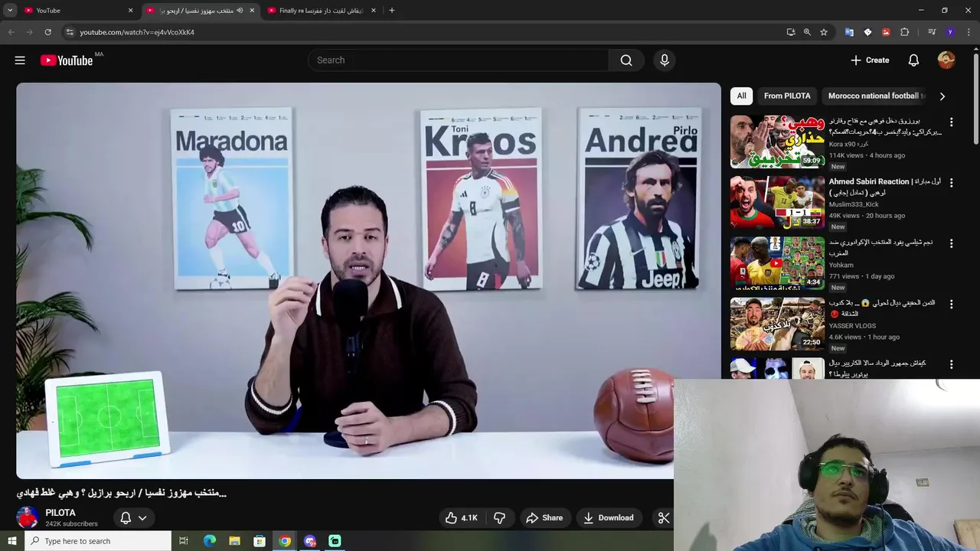
Task: Open the Google Translate extension
Action: pyautogui.click(x=849, y=32)
